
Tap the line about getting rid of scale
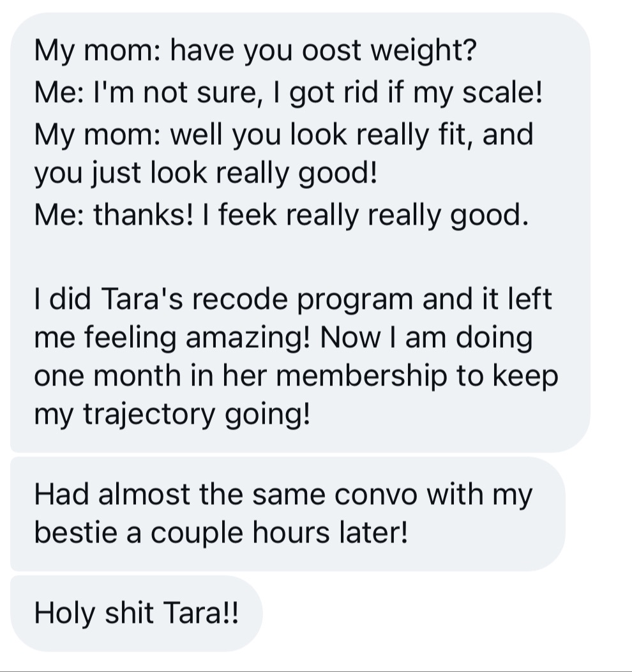(x=288, y=93)
